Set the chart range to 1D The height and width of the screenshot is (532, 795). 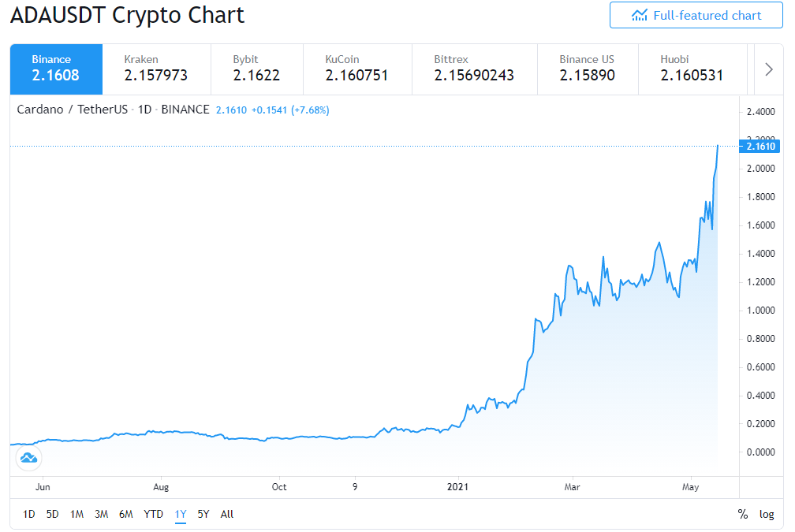click(x=29, y=514)
